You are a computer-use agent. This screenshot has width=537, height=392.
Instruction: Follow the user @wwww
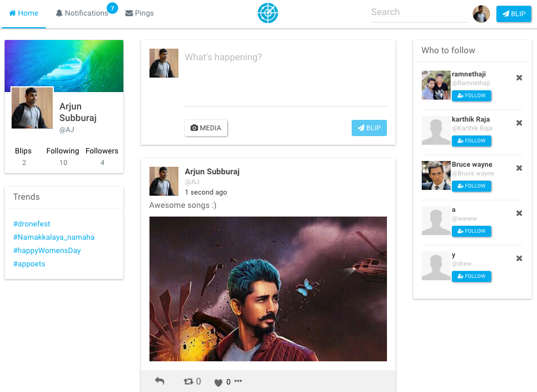coord(472,232)
